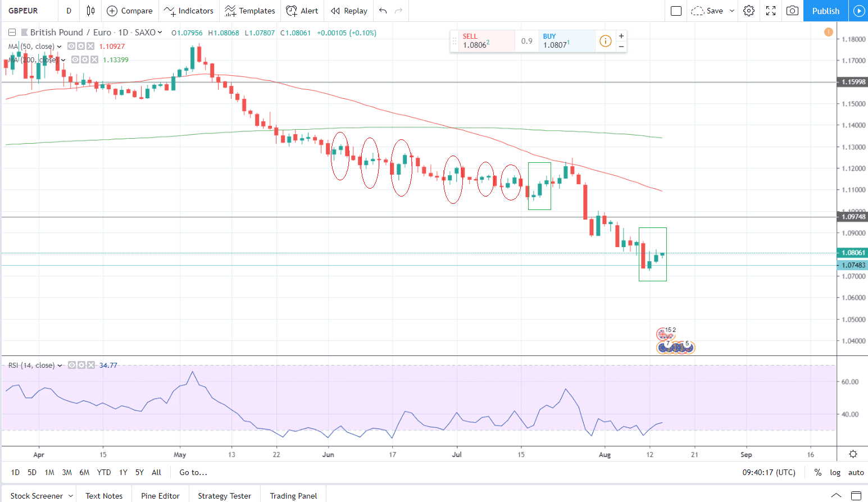
Task: Click the Compare symbol button
Action: [130, 11]
